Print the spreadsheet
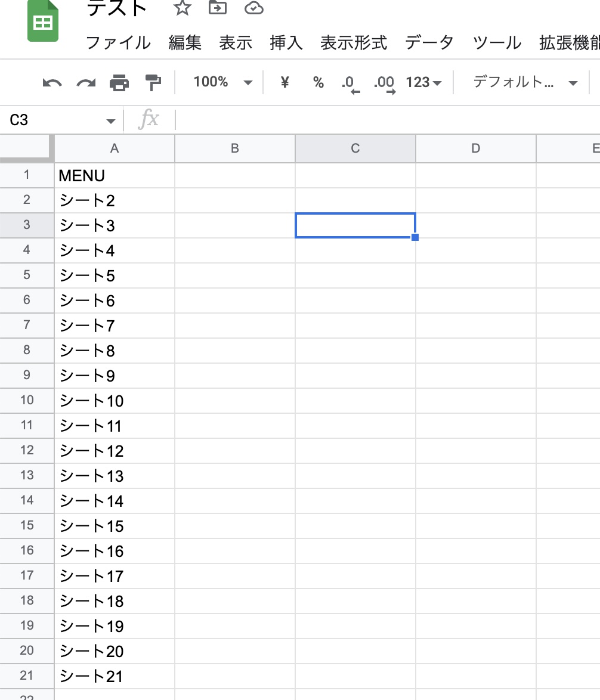 pos(119,83)
